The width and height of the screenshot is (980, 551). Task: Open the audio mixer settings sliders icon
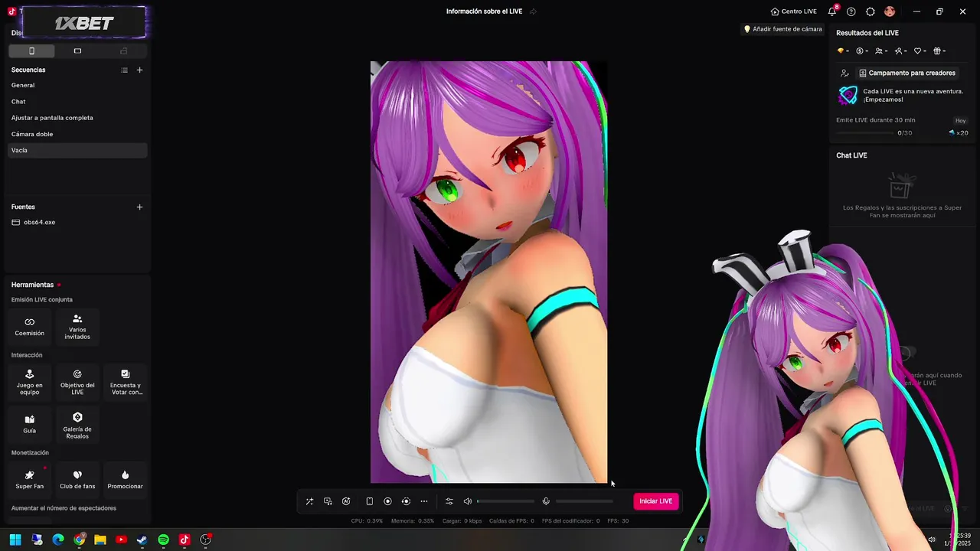(x=449, y=501)
